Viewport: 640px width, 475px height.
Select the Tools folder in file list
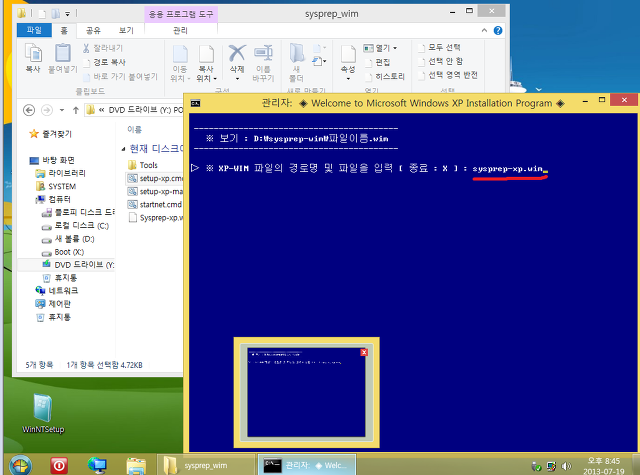[x=142, y=165]
